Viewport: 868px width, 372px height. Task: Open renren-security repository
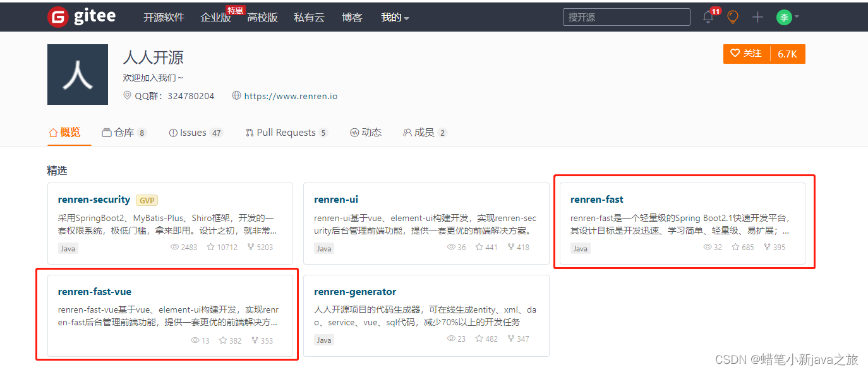coord(93,200)
